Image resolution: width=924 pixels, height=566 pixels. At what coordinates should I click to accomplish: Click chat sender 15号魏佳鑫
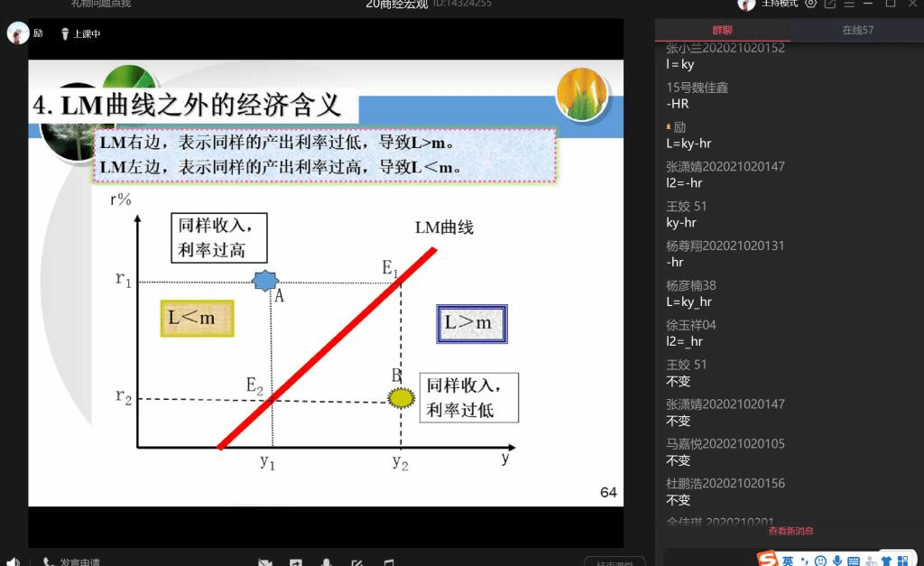[698, 88]
